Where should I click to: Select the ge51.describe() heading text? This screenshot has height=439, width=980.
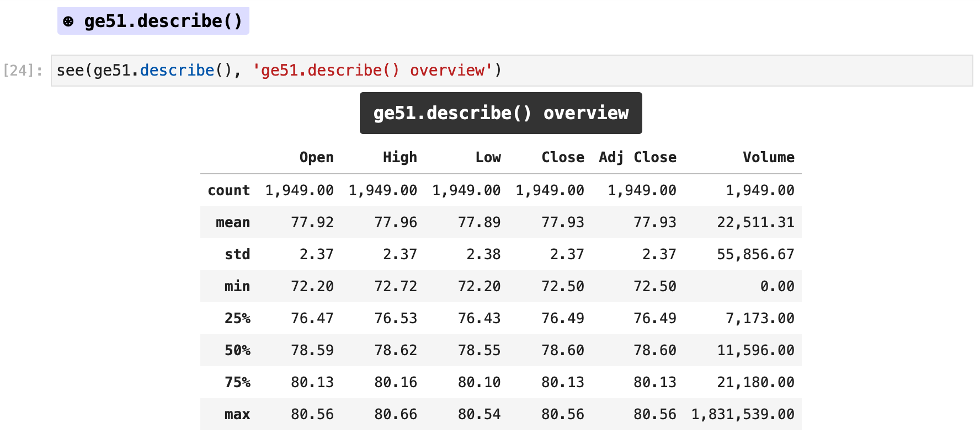(163, 21)
